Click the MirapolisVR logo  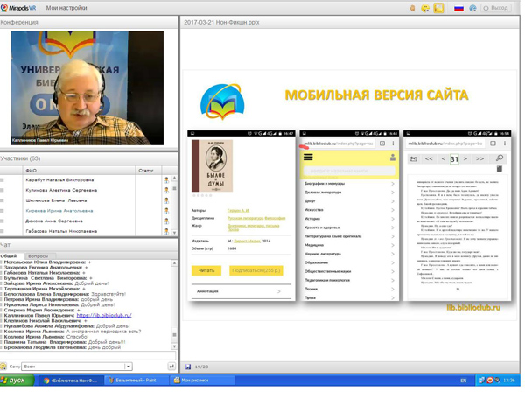(18, 8)
